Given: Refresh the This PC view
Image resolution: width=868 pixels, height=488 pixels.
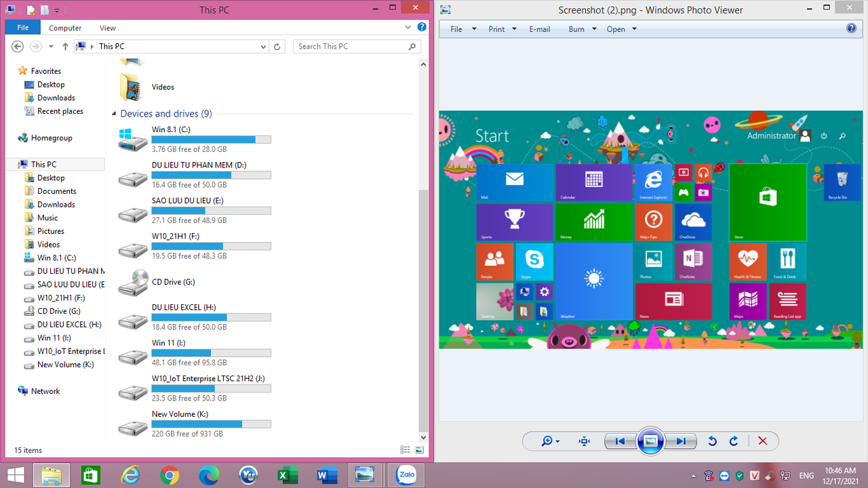Looking at the screenshot, I should point(277,46).
